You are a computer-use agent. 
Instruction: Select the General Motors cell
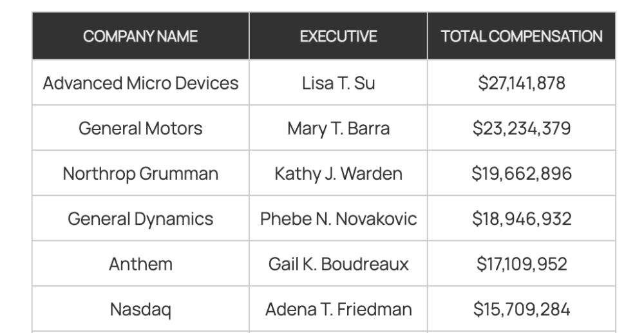click(140, 128)
